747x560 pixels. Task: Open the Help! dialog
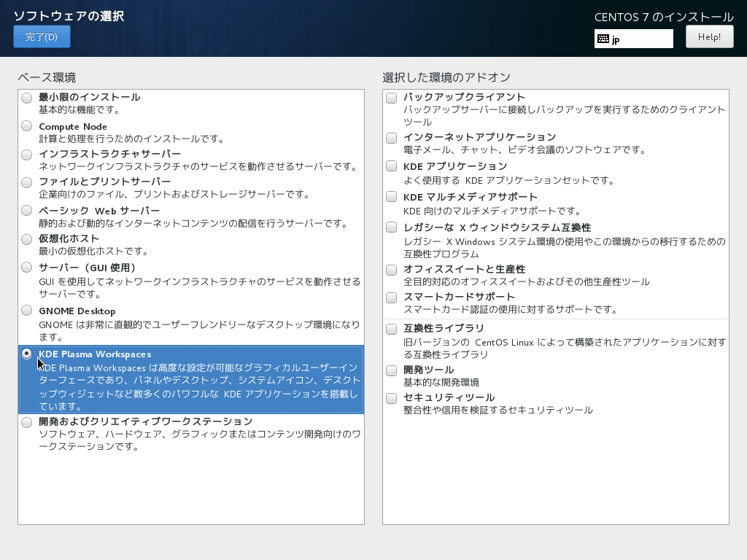tap(708, 36)
